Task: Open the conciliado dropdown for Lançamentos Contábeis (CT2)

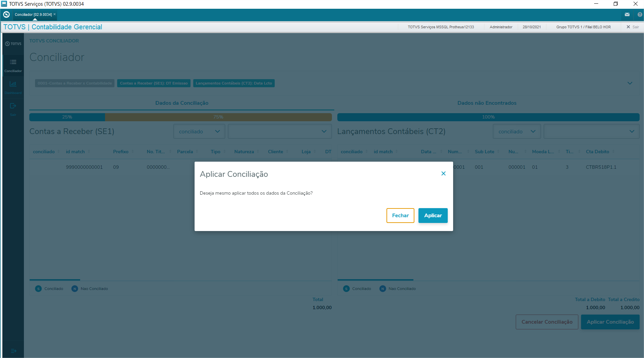Action: (517, 131)
